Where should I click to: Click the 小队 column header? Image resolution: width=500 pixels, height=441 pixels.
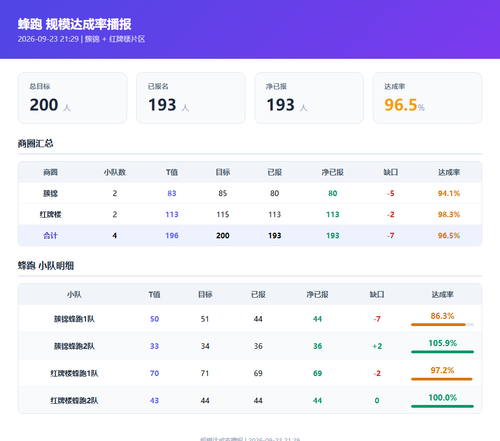[x=74, y=295]
